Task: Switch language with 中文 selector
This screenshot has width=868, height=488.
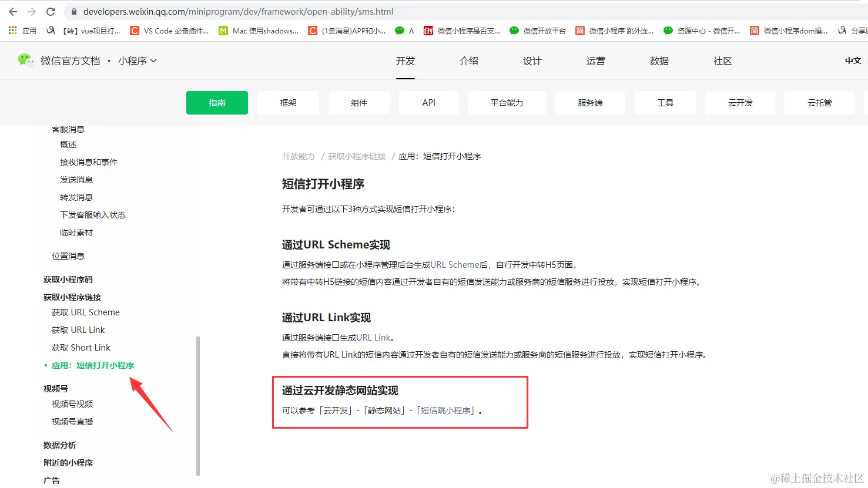Action: (853, 60)
